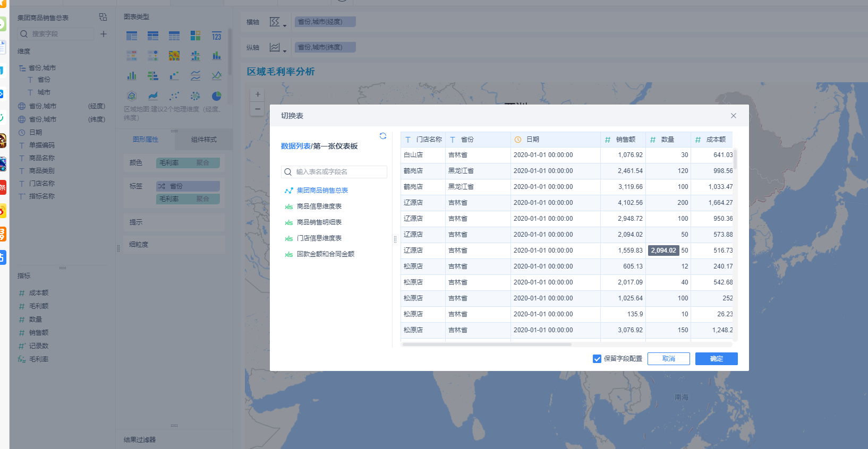Toggle the 保留字段配置 checkbox
The image size is (868, 449).
pos(597,359)
